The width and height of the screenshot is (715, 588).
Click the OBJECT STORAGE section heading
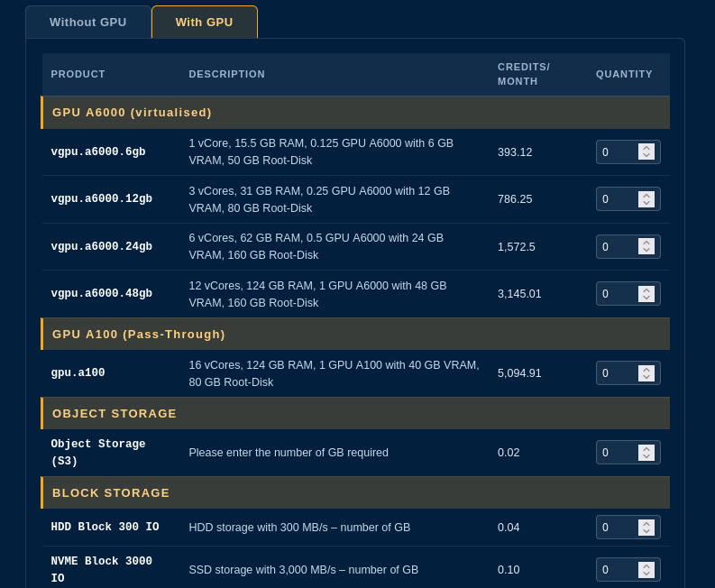(114, 413)
